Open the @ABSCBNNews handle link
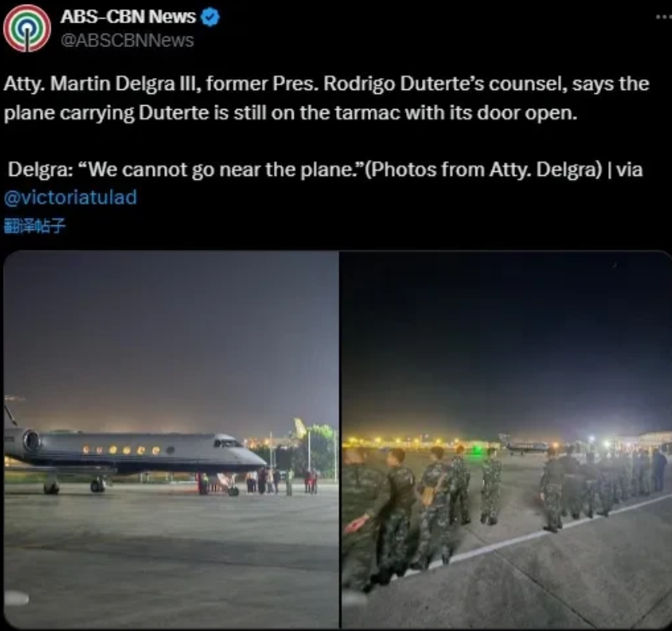 127,41
